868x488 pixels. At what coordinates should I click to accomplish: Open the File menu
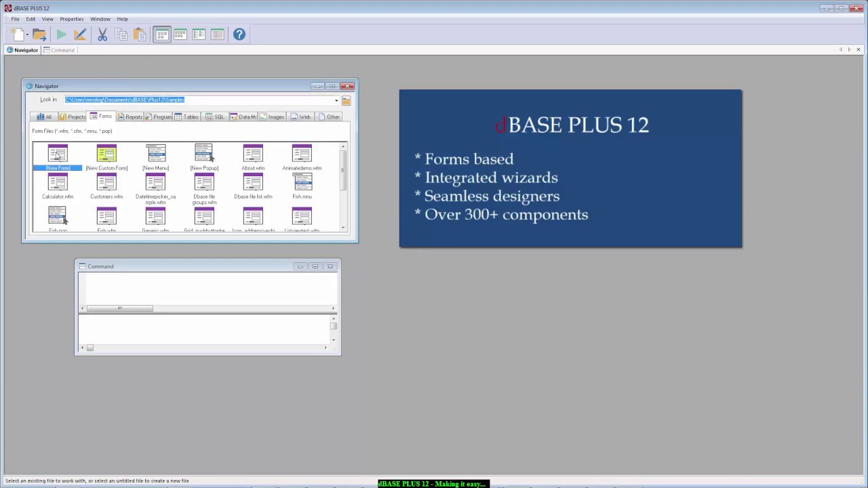15,19
